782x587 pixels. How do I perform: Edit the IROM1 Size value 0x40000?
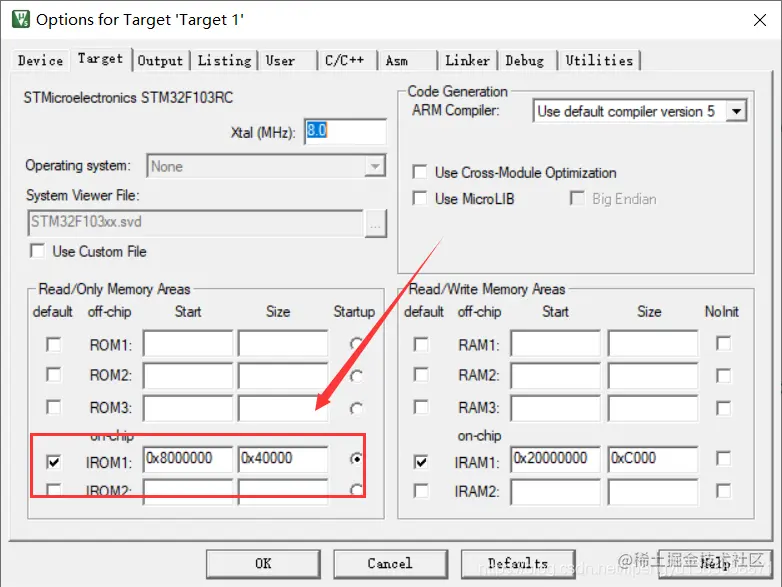[x=283, y=459]
